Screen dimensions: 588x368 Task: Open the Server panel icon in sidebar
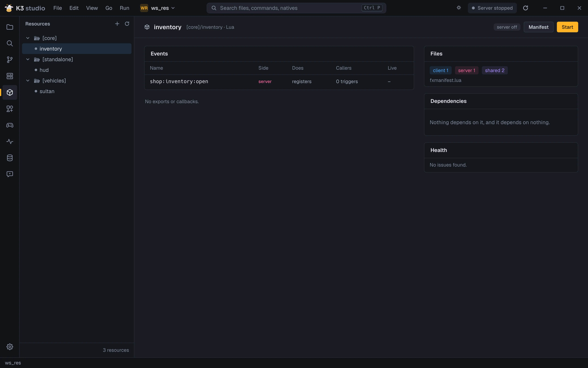pos(10,76)
